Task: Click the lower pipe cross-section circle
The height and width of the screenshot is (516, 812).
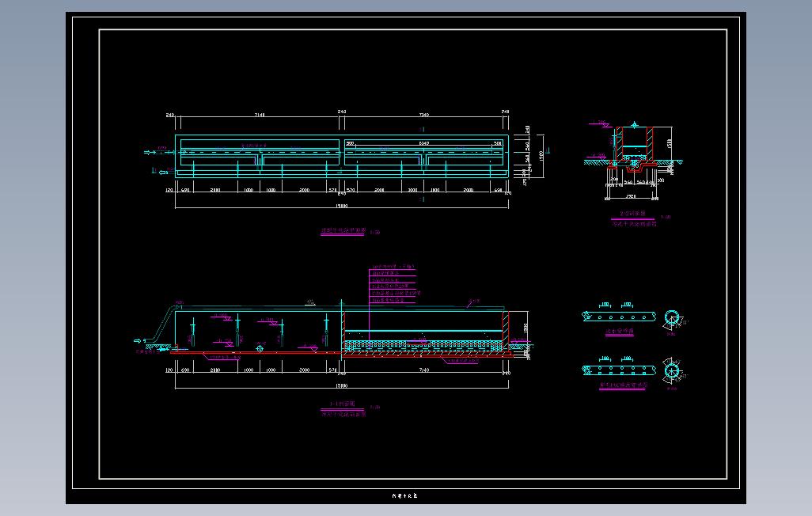Action: coord(672,371)
